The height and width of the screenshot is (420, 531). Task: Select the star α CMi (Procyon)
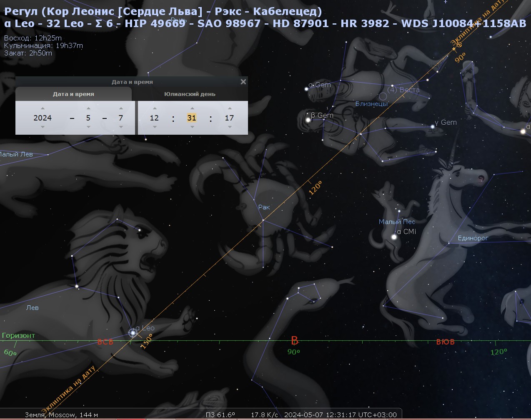[393, 237]
